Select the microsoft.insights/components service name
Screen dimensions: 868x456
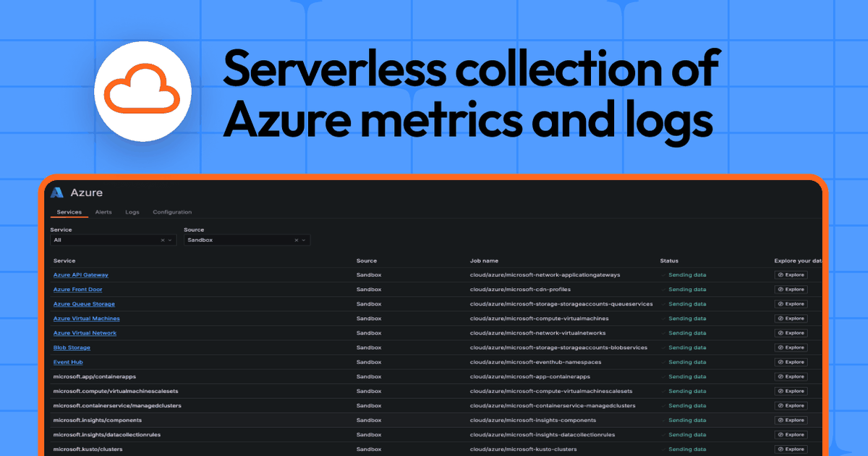coord(98,420)
